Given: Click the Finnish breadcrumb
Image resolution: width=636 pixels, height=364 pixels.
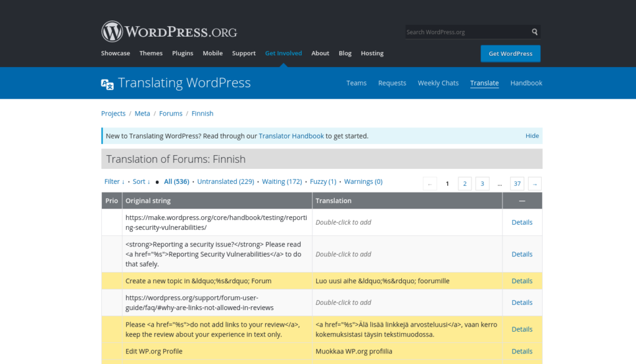Looking at the screenshot, I should [202, 114].
